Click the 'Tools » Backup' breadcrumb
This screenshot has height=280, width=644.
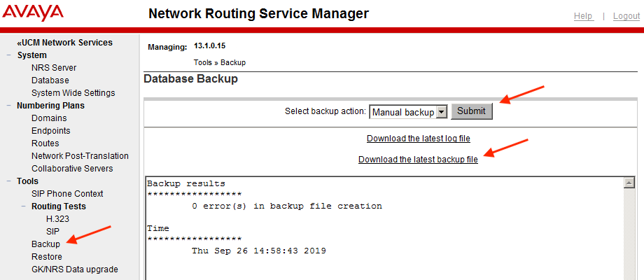coord(220,63)
